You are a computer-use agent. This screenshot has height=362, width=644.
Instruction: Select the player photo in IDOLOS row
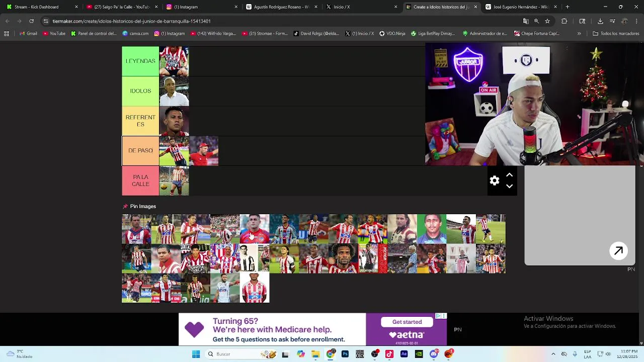pos(174,91)
